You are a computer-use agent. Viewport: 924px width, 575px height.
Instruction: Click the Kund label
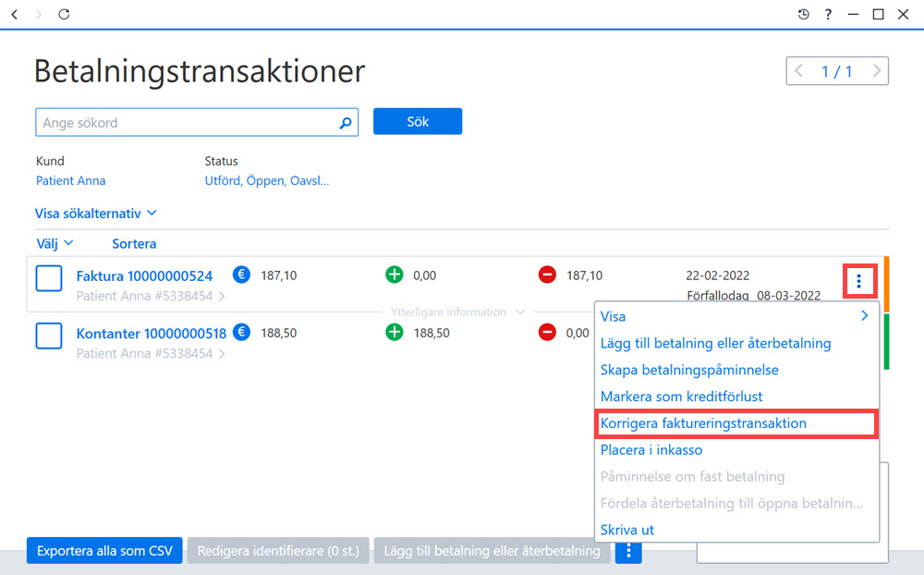point(50,161)
